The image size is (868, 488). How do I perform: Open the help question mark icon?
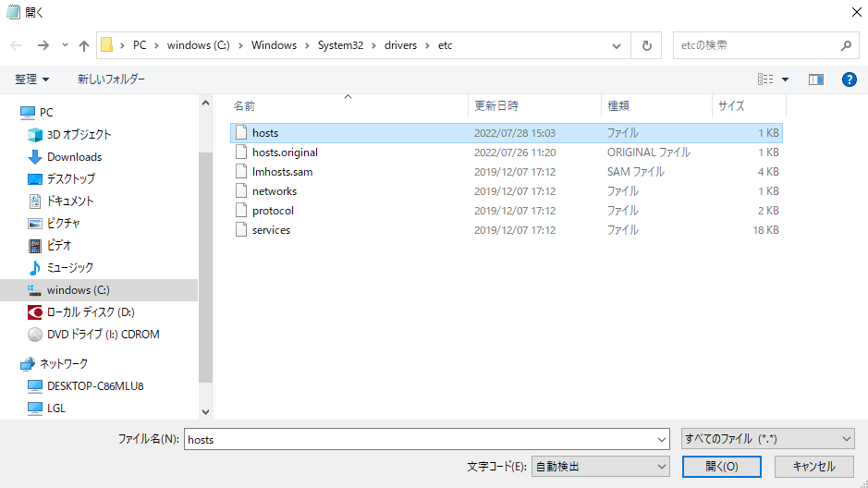(850, 79)
